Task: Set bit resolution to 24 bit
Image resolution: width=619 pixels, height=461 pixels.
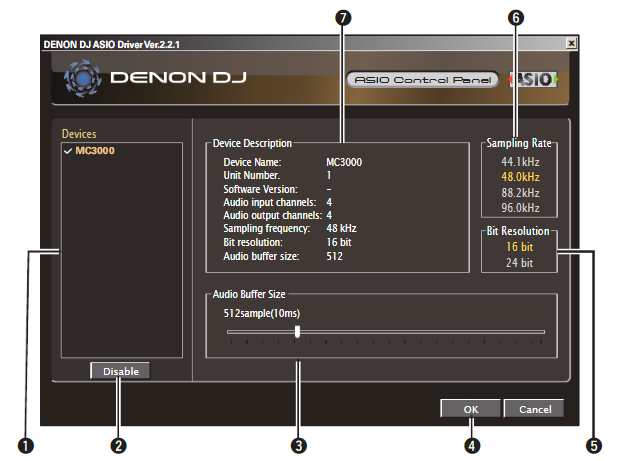Action: pos(520,262)
